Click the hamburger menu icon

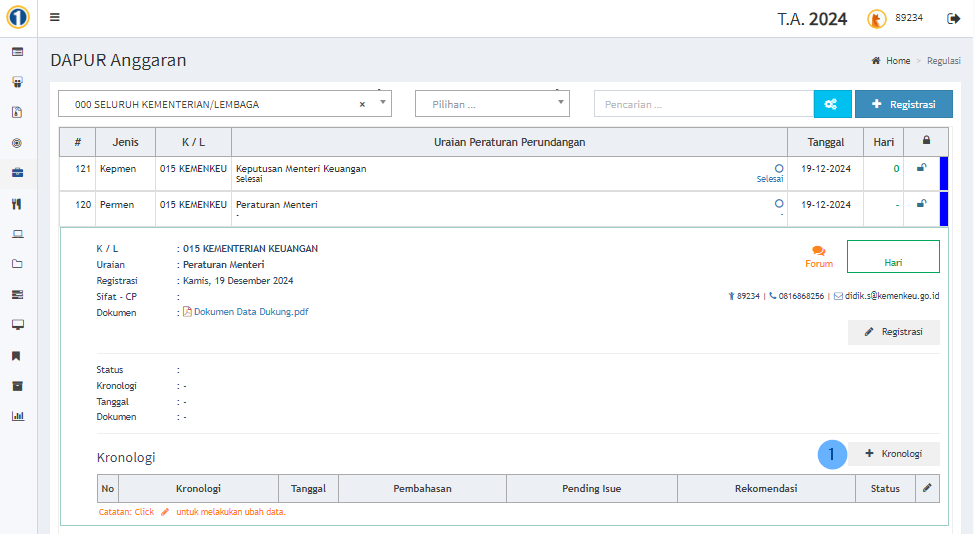54,18
